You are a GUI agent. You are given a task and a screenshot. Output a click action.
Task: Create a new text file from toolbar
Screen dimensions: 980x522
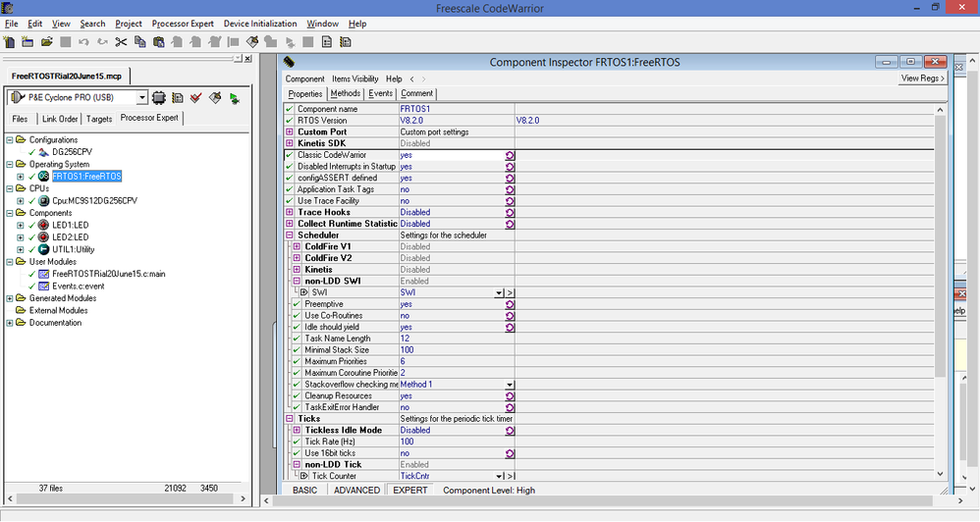(10, 42)
